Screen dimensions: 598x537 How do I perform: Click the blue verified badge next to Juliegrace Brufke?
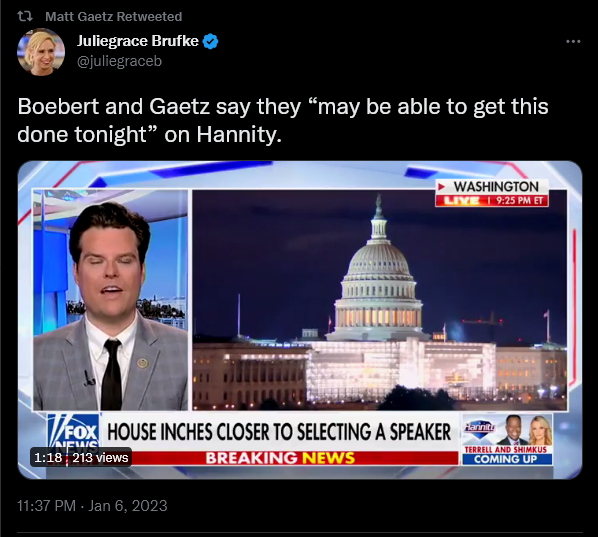click(x=210, y=41)
